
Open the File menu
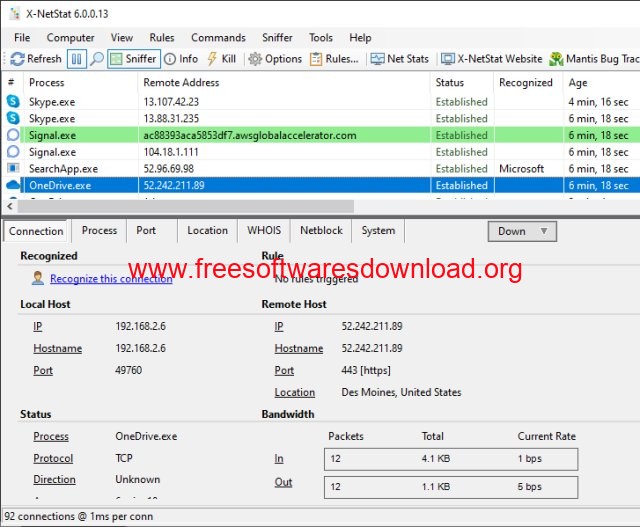tap(22, 38)
